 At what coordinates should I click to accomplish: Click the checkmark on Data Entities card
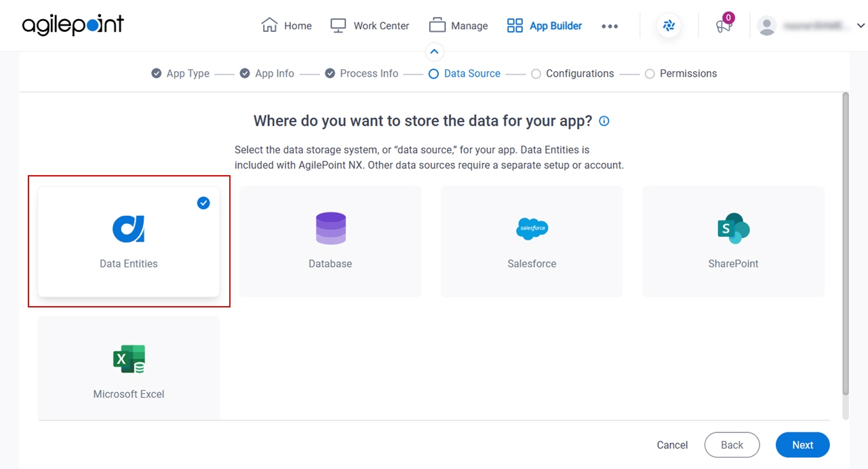pos(203,203)
